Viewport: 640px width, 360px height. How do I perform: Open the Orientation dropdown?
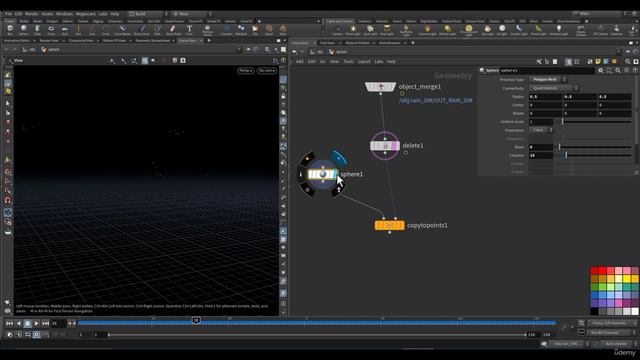[x=541, y=130]
